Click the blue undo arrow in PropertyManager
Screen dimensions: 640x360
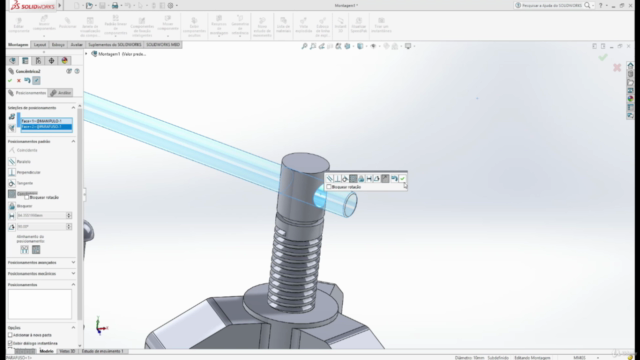point(27,80)
